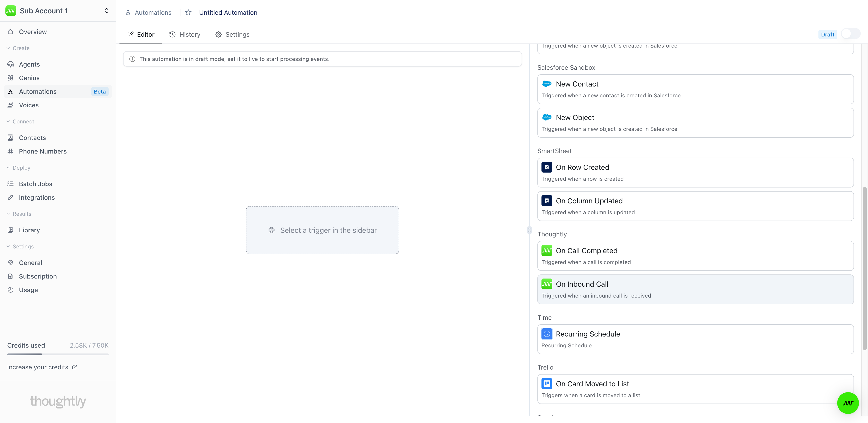Open the green Thoughtly chat bubble
The width and height of the screenshot is (868, 423).
tap(848, 403)
